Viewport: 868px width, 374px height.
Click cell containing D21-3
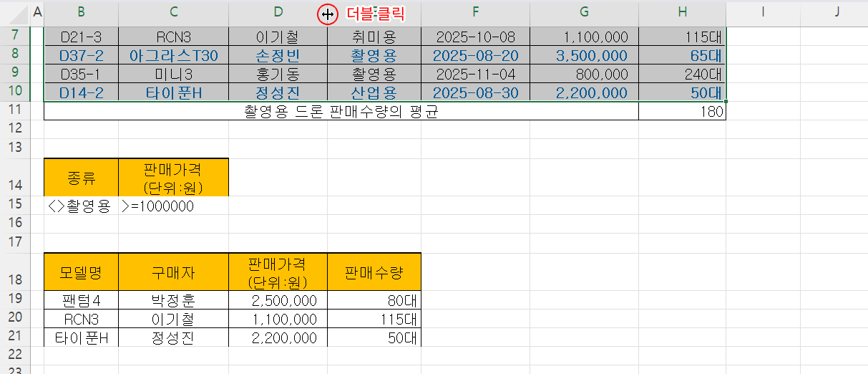coord(81,37)
